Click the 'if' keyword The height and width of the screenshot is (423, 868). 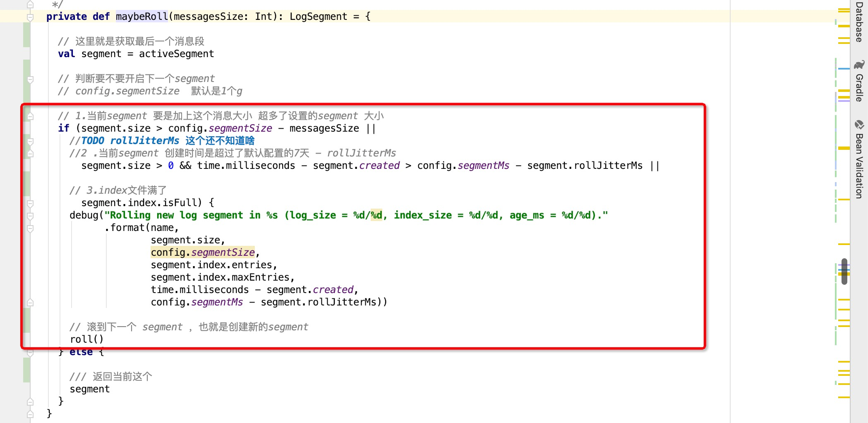(64, 128)
